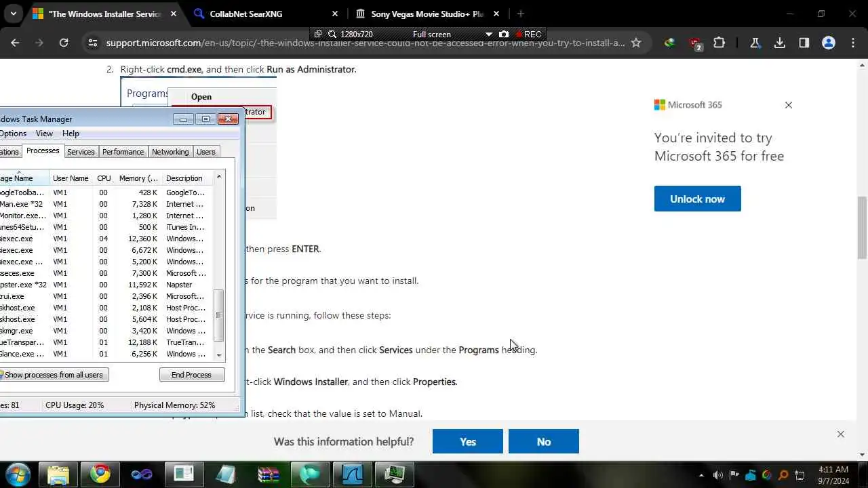Click the magnifier icon in the recorder bar
868x488 pixels.
[x=332, y=34]
